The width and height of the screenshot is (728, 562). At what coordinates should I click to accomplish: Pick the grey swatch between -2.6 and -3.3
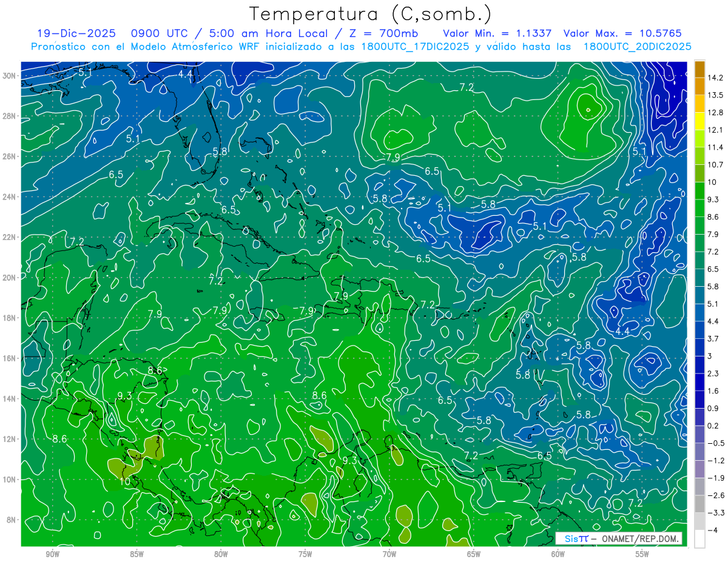[699, 504]
